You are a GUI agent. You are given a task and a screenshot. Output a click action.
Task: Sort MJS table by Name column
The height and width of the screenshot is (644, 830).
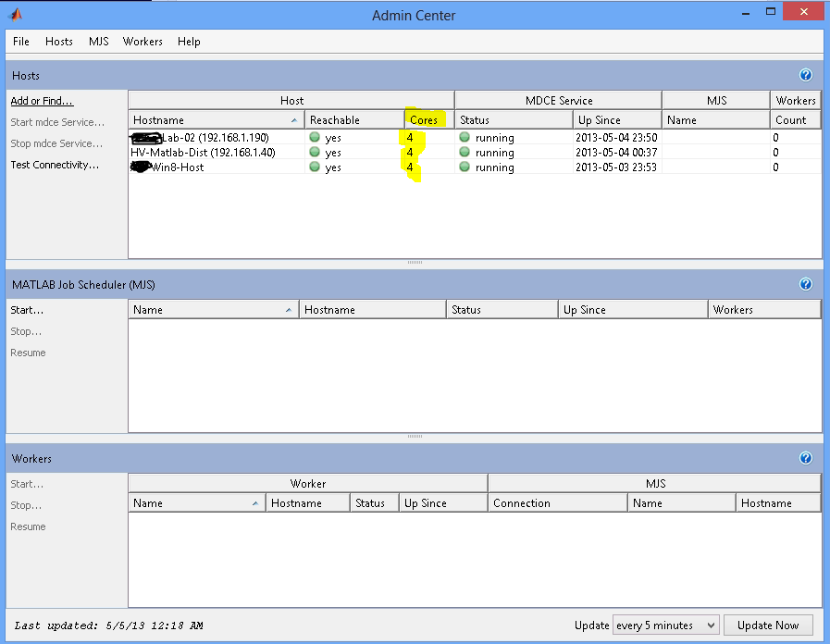214,310
